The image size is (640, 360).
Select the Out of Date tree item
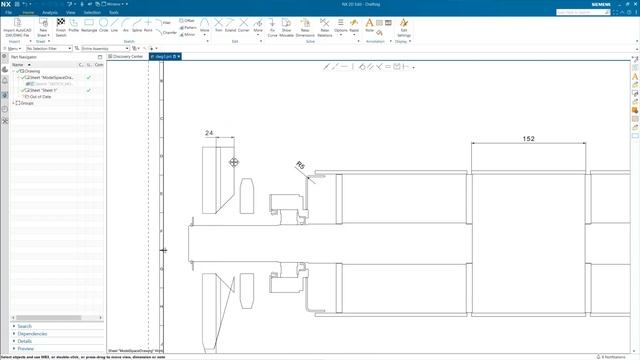(x=40, y=97)
